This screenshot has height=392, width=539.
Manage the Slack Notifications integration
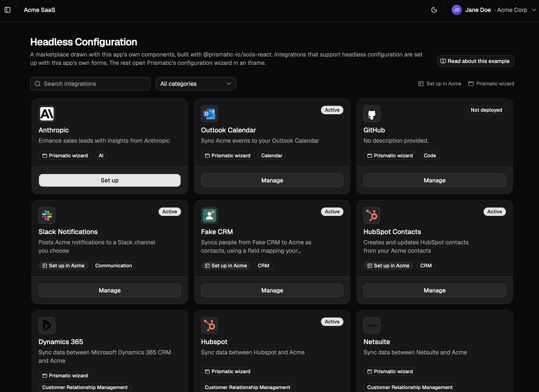pos(110,290)
